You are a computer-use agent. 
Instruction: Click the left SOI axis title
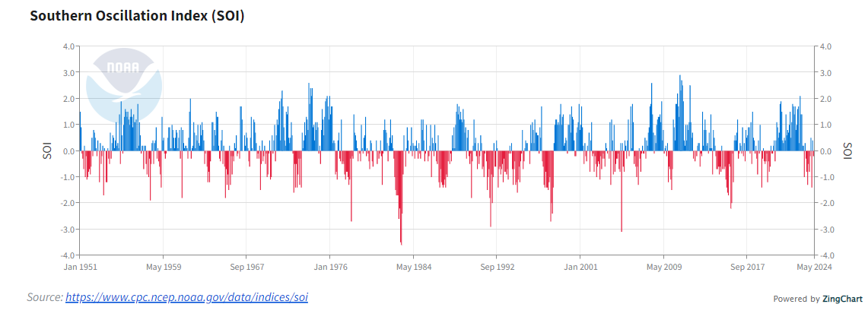tap(47, 150)
